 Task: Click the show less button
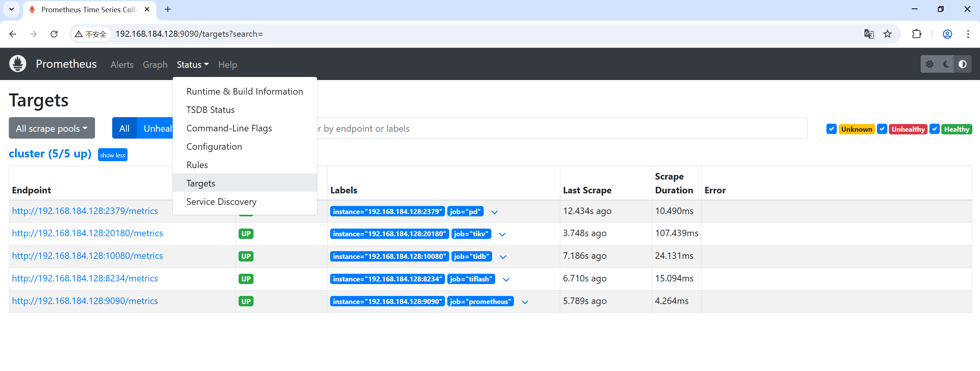[x=113, y=155]
